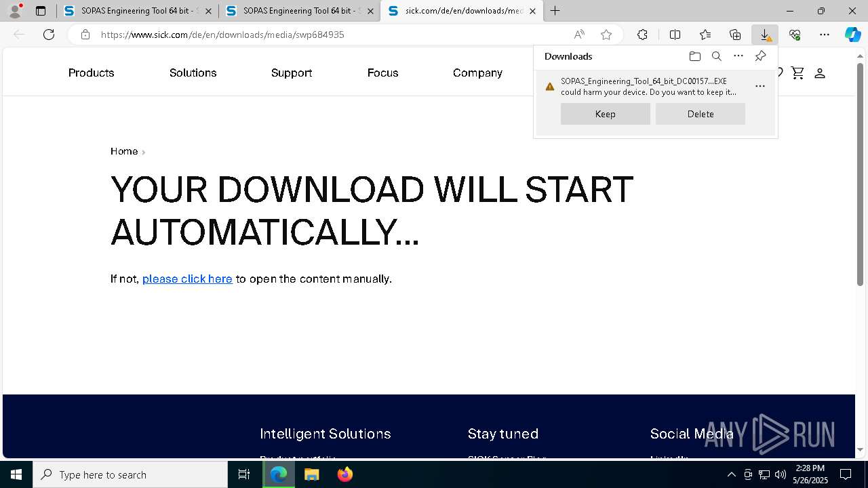Viewport: 868px width, 488px height.
Task: Click the SOPAS_Engineering_Tool_64_bit file name
Action: tap(644, 81)
